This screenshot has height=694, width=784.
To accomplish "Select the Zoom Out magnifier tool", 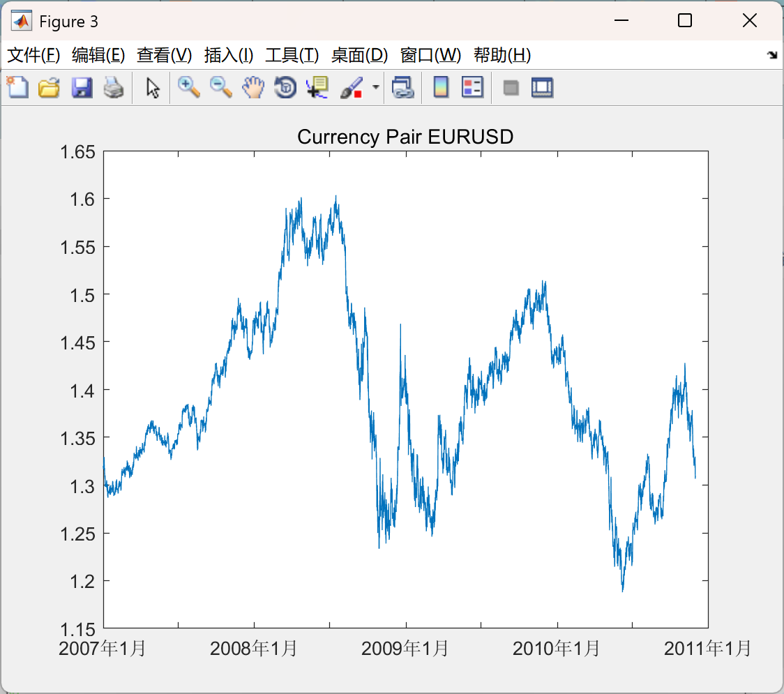I will (x=220, y=87).
